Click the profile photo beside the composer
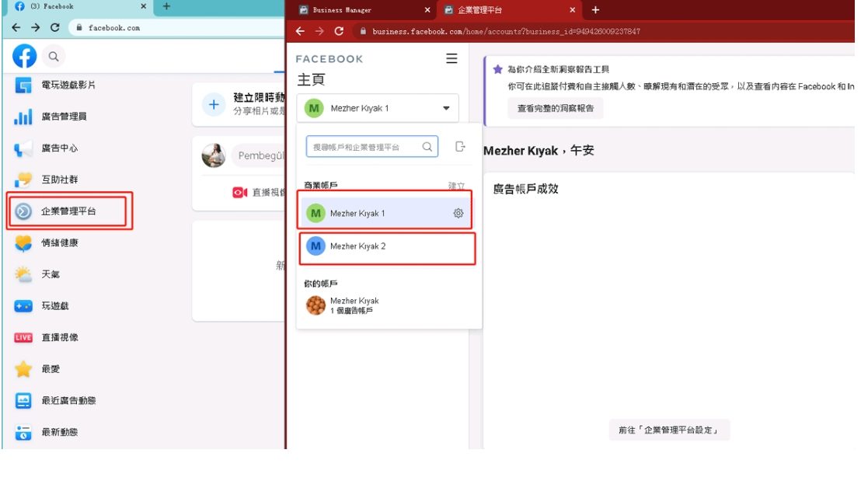The width and height of the screenshot is (868, 488). tap(214, 155)
